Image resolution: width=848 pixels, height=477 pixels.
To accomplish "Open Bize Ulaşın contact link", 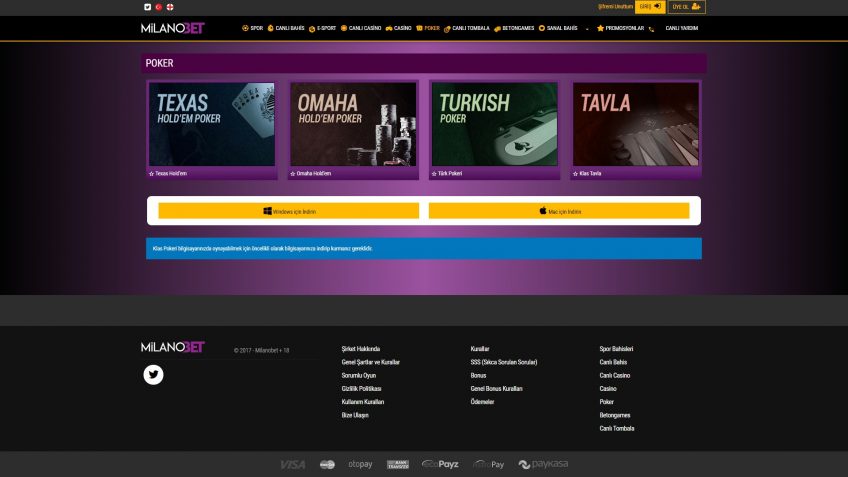I will click(x=355, y=415).
